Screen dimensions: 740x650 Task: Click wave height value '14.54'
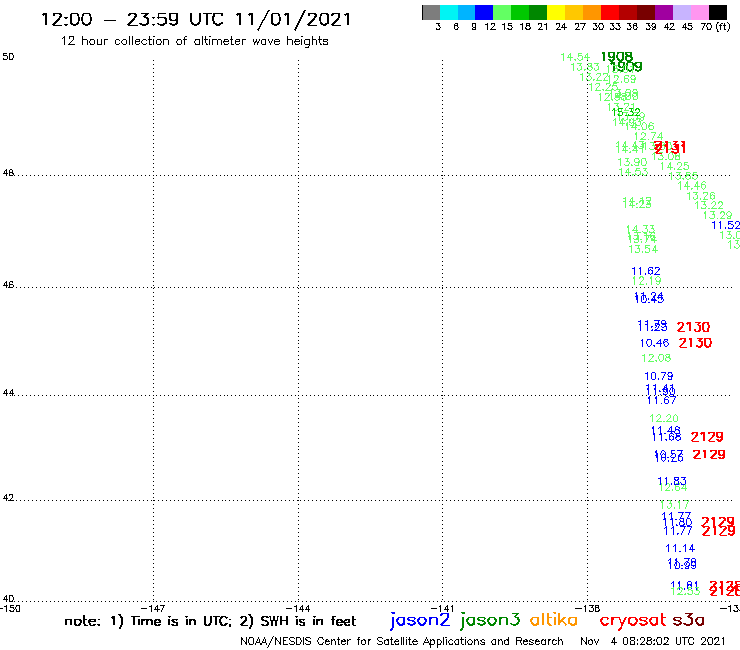[x=575, y=57]
